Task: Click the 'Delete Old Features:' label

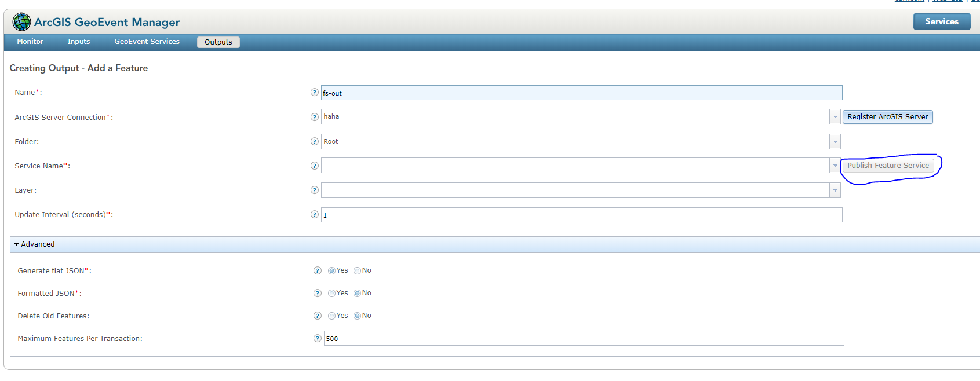Action: coord(53,316)
